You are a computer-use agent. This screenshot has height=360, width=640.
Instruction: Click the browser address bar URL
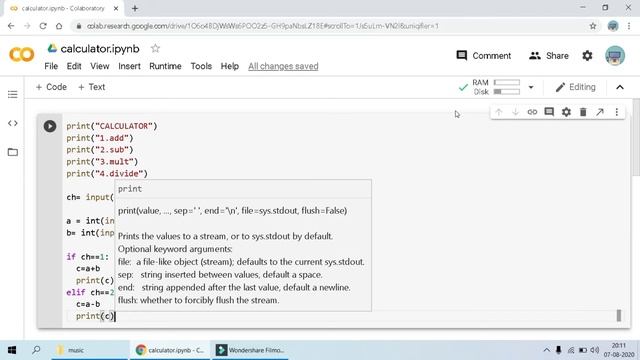click(262, 26)
